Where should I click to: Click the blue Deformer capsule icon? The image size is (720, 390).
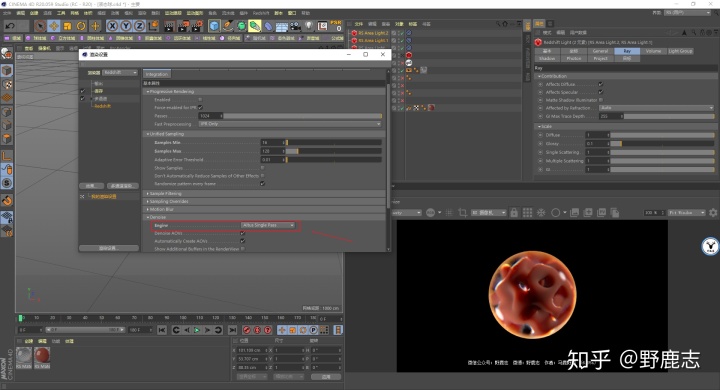pos(268,26)
